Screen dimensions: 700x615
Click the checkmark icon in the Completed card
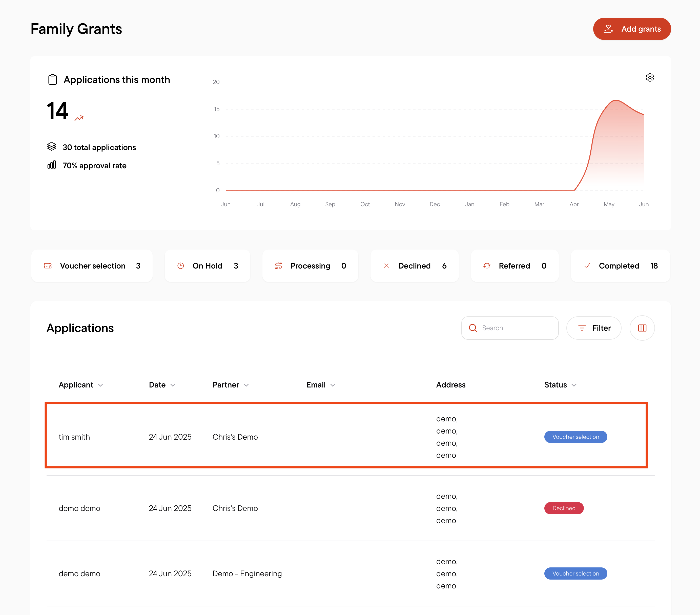pyautogui.click(x=587, y=266)
